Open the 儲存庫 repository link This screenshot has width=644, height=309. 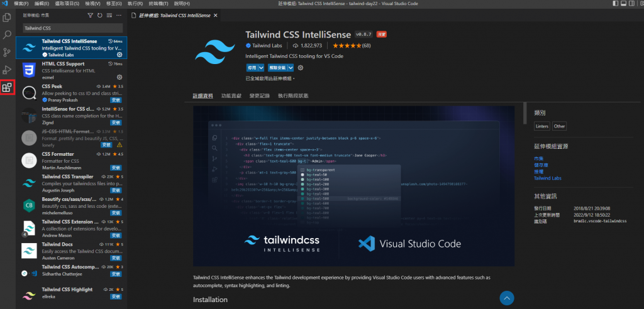[x=541, y=165]
